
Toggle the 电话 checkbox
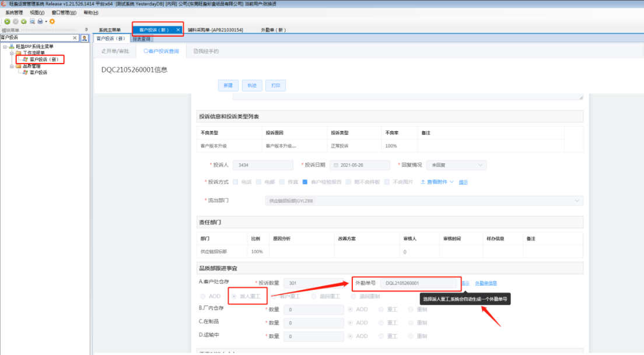click(235, 182)
